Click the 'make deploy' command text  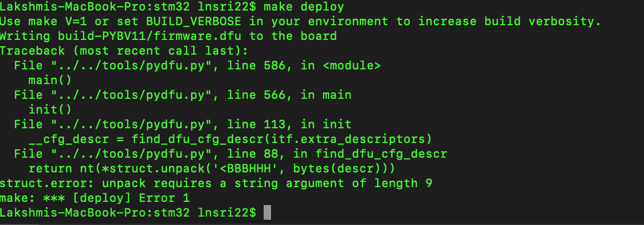coord(304,7)
